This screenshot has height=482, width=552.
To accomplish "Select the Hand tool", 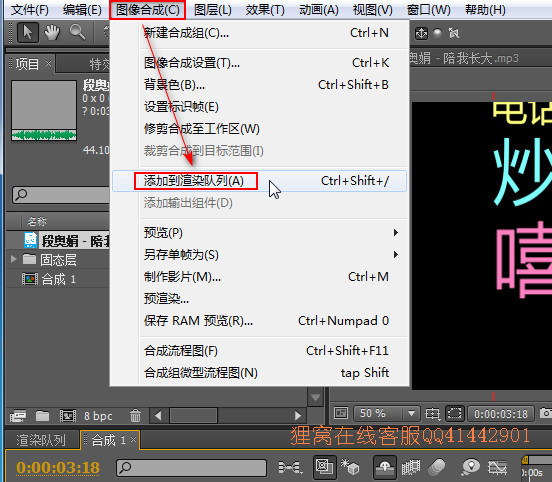I will (x=52, y=33).
